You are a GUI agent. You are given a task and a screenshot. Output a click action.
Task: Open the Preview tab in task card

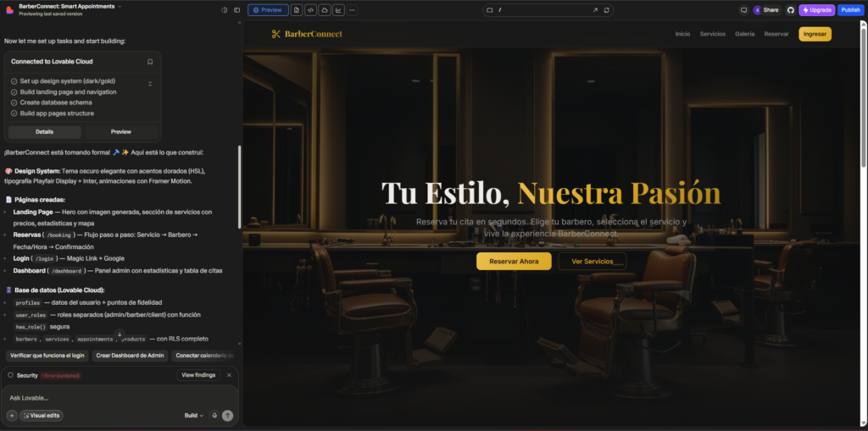[x=120, y=132]
